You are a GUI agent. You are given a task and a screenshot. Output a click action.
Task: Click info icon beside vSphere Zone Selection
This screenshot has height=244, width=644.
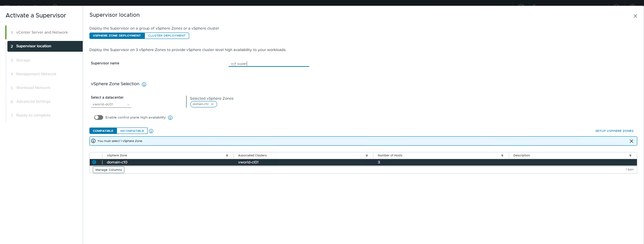tap(144, 85)
